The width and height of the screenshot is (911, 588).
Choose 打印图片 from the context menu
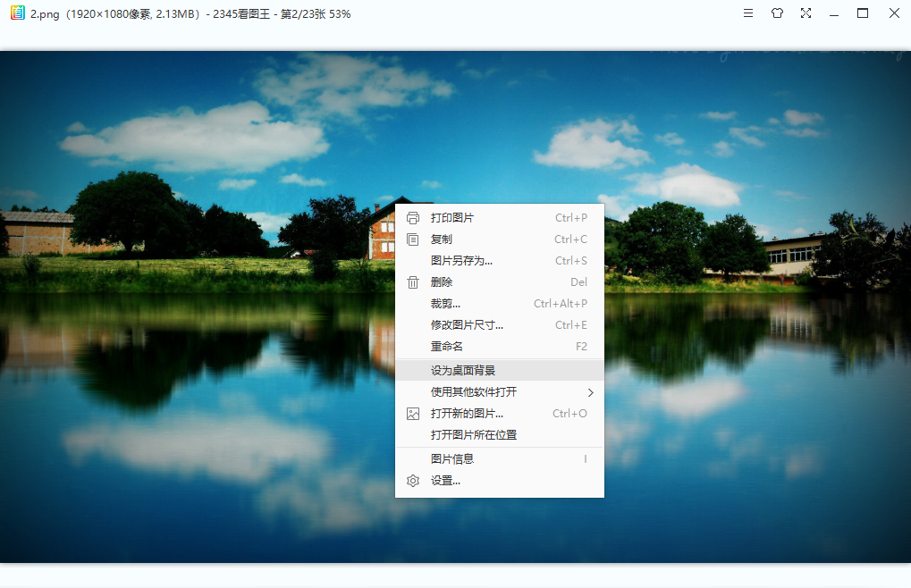point(500,218)
